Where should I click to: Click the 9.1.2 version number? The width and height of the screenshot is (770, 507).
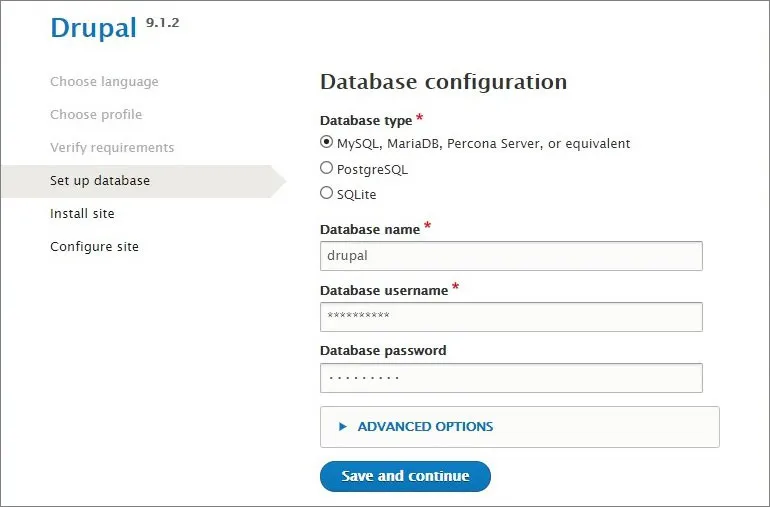click(x=163, y=23)
